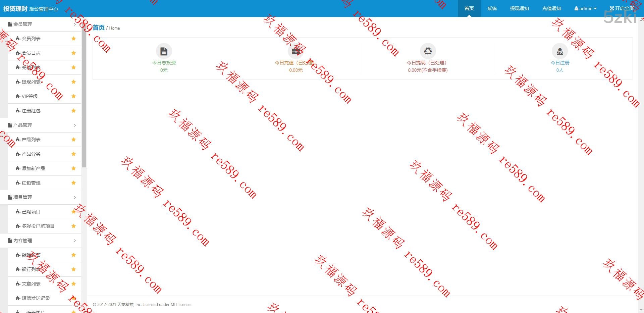Screen dimensions: 644x313
Task: Collapse the 会员管理 menu section
Action: pyautogui.click(x=40, y=24)
